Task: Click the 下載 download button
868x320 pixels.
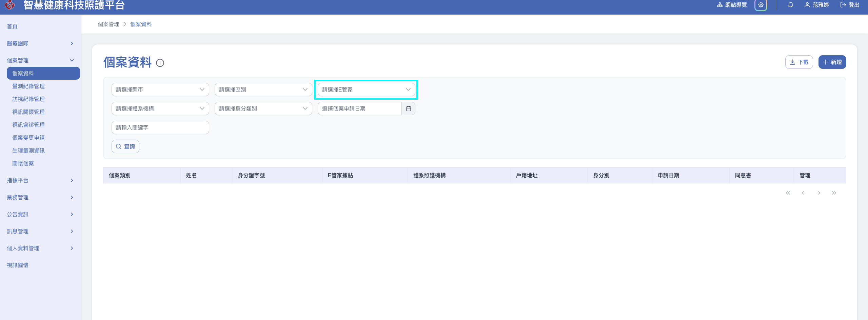Action: coord(799,62)
